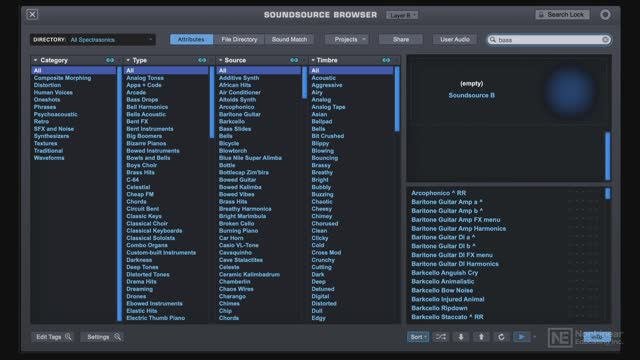Switch to the Attributes tab

191,40
